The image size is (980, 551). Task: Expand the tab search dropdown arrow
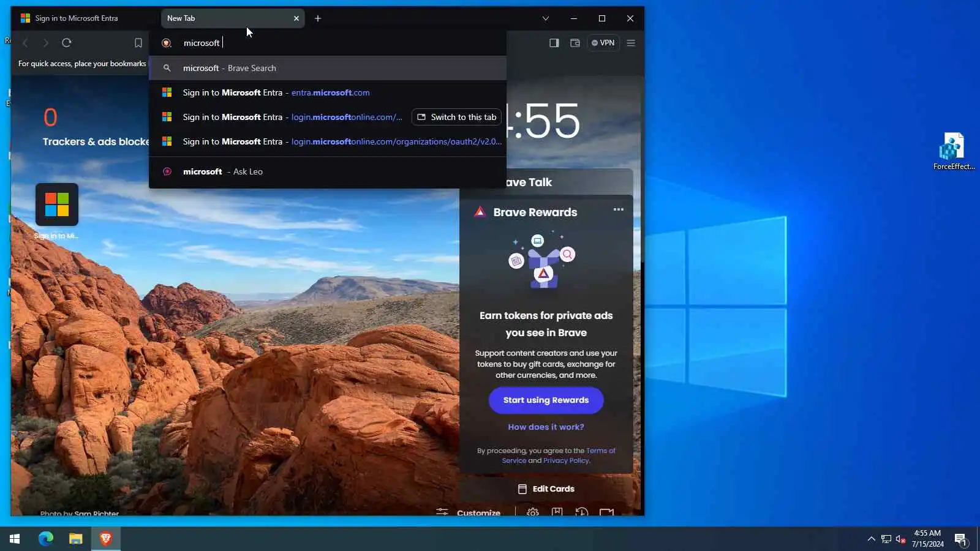pos(546,18)
